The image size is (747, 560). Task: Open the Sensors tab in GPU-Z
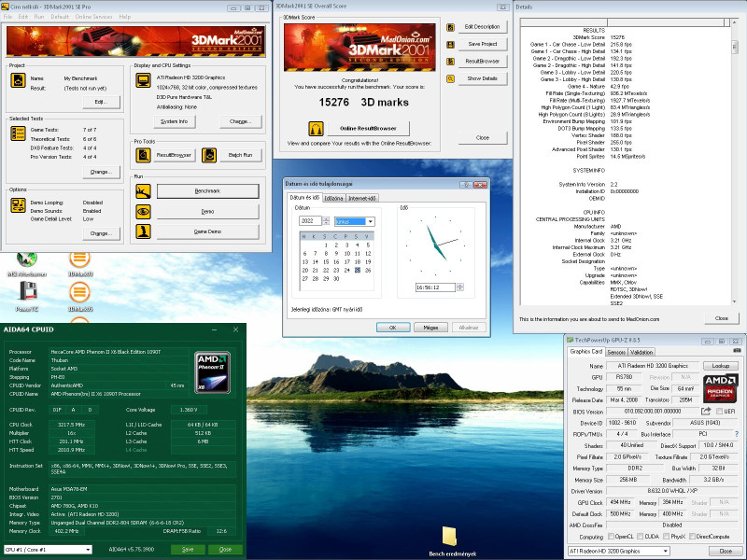pos(616,352)
